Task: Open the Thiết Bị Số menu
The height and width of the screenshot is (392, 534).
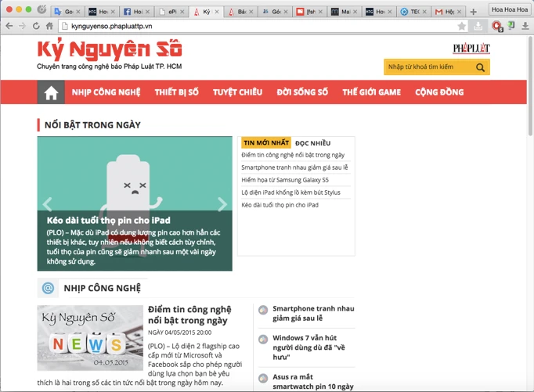Action: pyautogui.click(x=176, y=92)
